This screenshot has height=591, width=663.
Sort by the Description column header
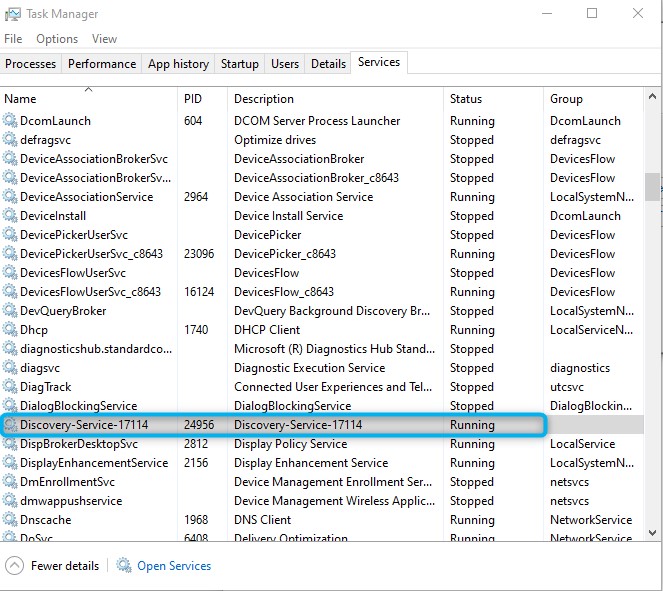pos(335,98)
